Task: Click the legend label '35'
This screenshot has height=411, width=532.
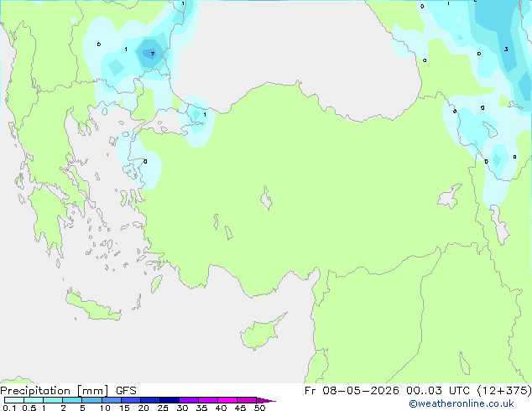Action: tap(201, 408)
